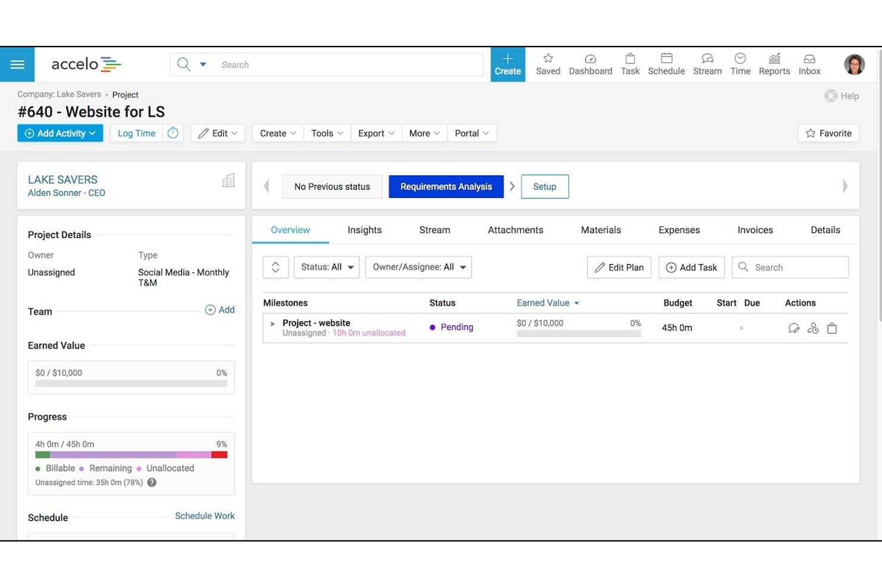The width and height of the screenshot is (882, 588).
Task: Mark project as Favorite
Action: point(828,133)
